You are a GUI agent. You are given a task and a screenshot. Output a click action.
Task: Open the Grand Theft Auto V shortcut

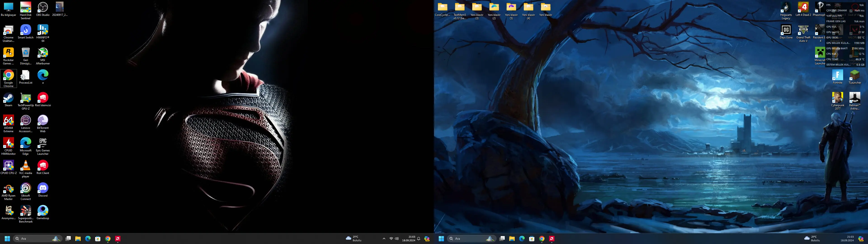803,34
